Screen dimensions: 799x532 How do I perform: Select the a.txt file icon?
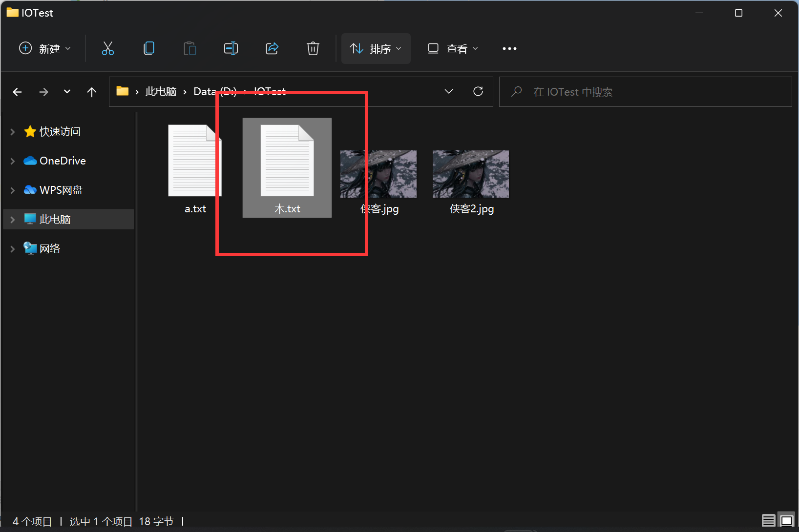(x=195, y=161)
